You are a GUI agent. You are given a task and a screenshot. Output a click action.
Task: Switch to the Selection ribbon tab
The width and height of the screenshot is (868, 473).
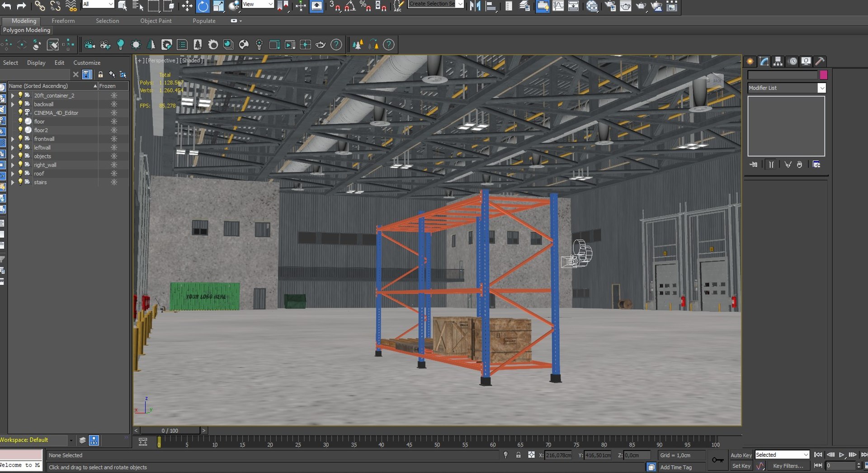[x=107, y=21]
